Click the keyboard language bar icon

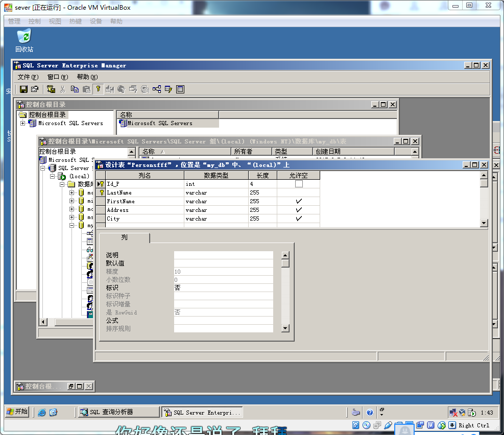[356, 412]
